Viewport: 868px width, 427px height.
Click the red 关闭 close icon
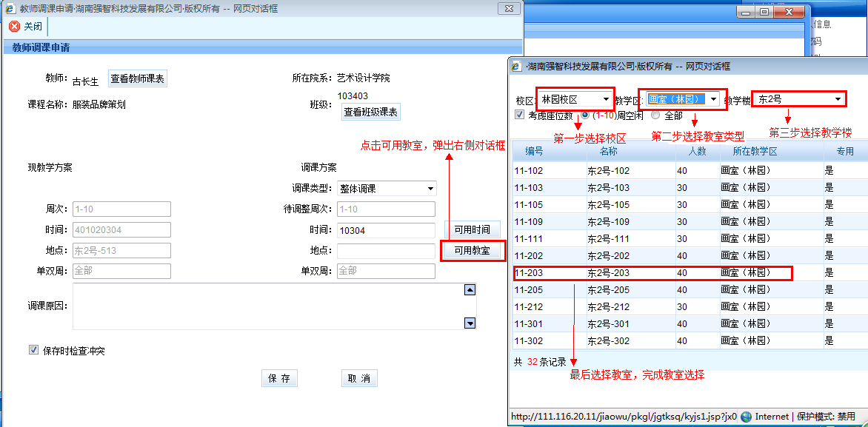(x=14, y=27)
